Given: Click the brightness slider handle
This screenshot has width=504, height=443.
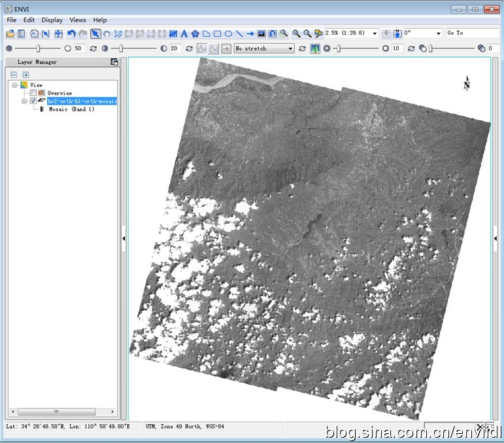Looking at the screenshot, I should (x=39, y=48).
